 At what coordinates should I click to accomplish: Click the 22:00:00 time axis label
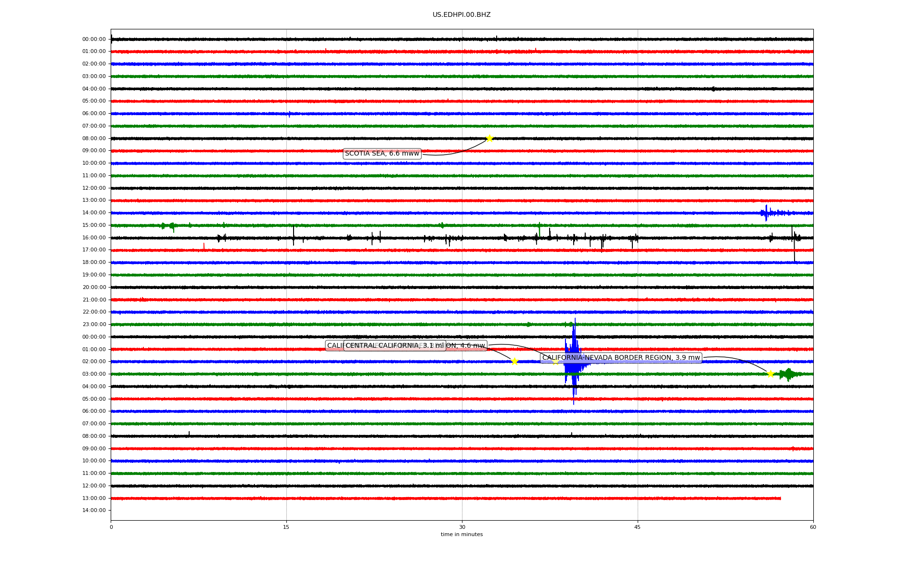(x=94, y=312)
